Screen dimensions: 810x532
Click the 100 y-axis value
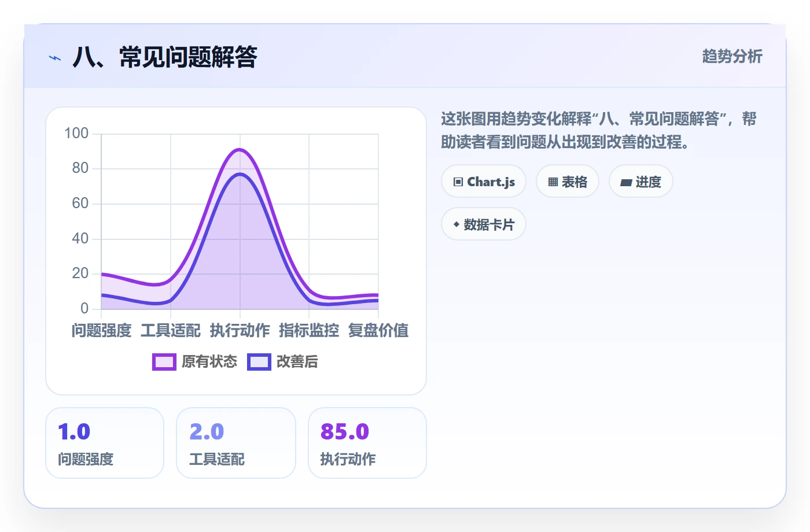click(76, 134)
